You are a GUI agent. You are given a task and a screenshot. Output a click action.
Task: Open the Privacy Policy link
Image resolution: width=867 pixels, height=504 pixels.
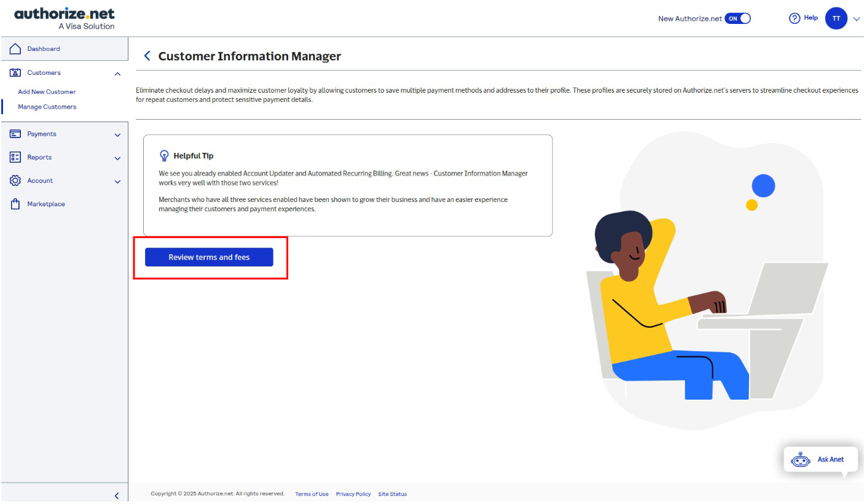tap(353, 494)
